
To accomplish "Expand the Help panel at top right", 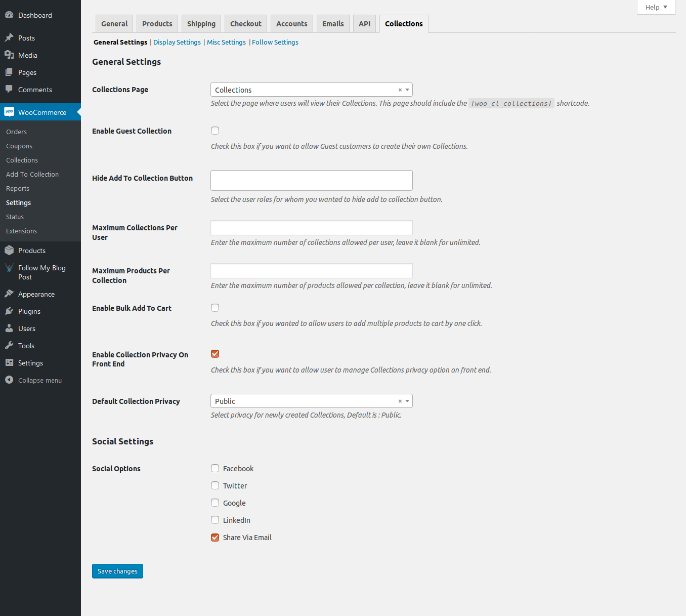I will click(x=656, y=7).
